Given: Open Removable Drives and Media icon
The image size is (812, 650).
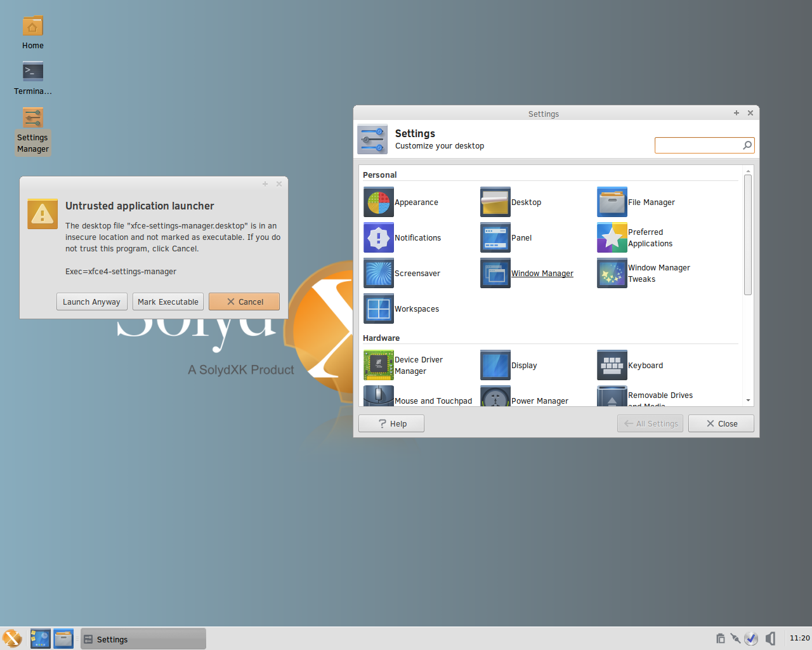Looking at the screenshot, I should tap(612, 395).
